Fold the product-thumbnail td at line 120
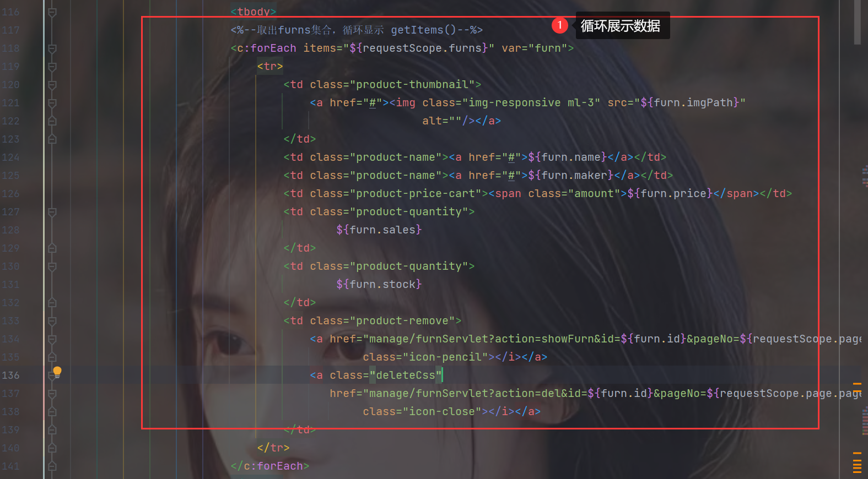Viewport: 868px width, 479px height. click(x=52, y=85)
